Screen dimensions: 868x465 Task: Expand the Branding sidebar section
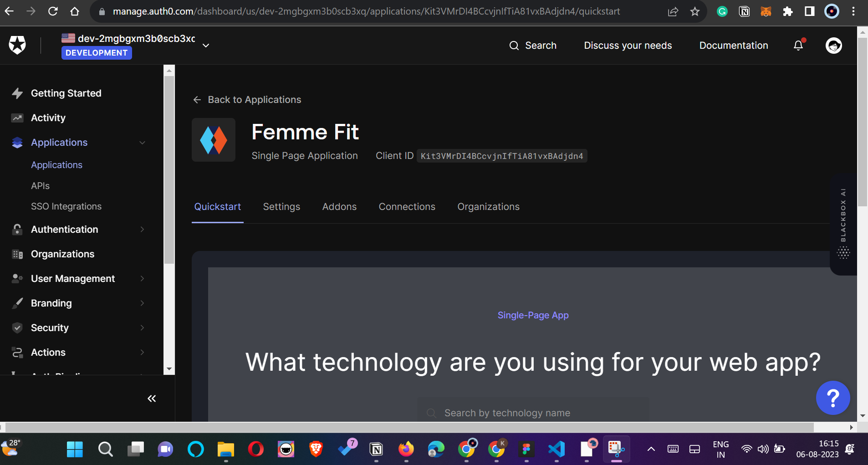(x=142, y=303)
